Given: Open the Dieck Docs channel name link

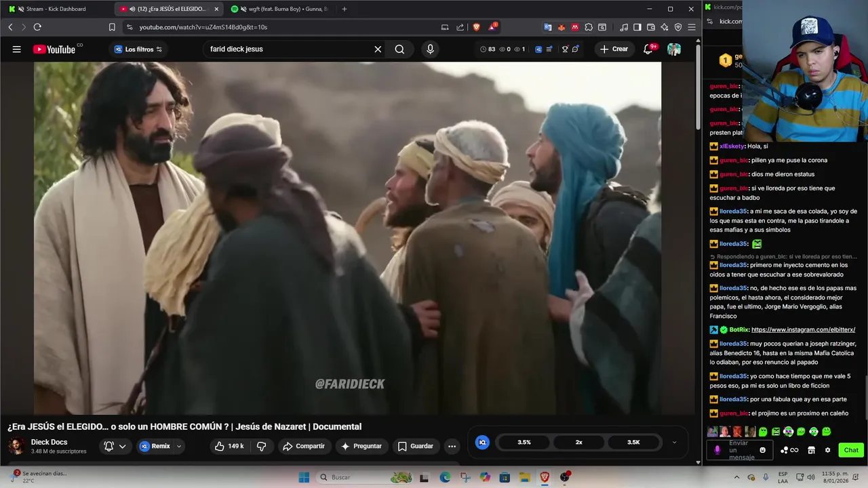Looking at the screenshot, I should coord(49,442).
